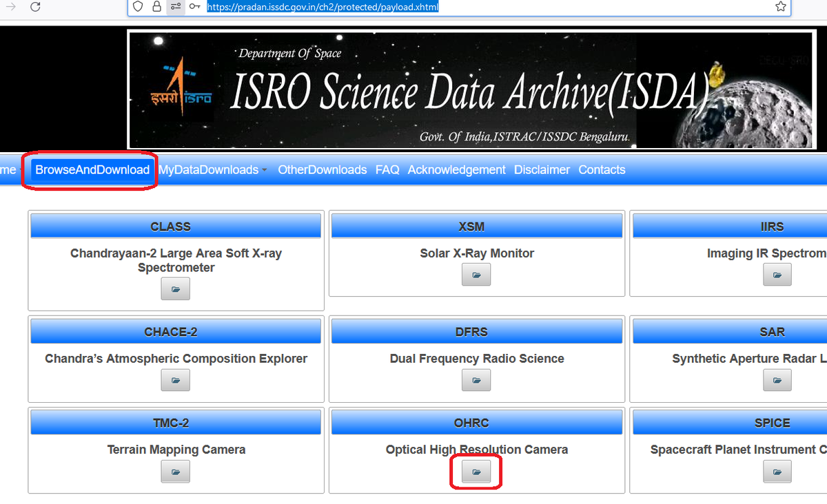Click 'Optical High Resolution Camera' text

(x=477, y=450)
